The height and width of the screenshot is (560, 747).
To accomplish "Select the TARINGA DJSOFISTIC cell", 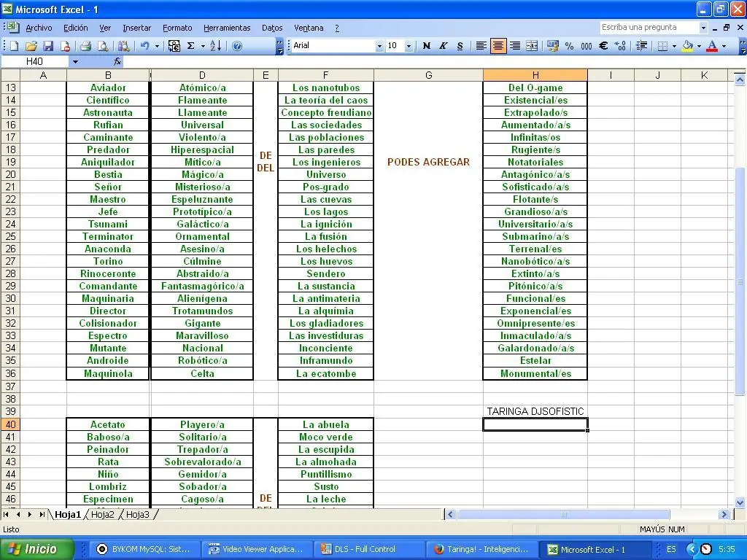I will [x=535, y=411].
